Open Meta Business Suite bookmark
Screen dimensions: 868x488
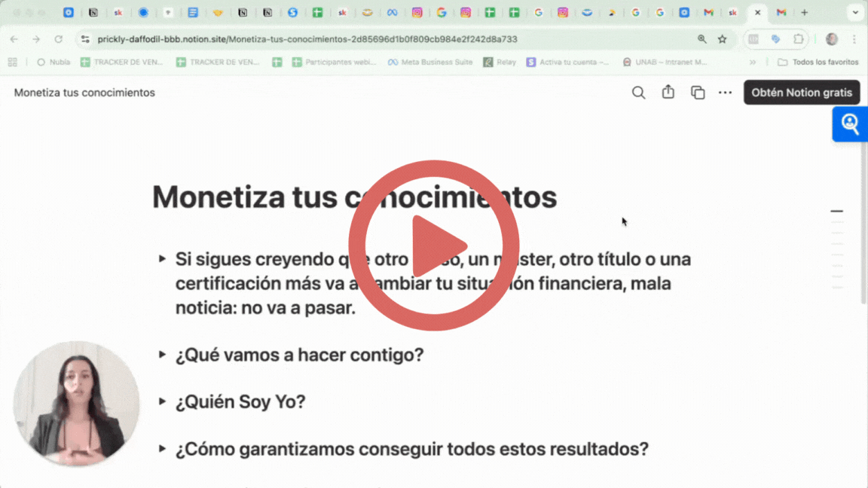point(430,62)
